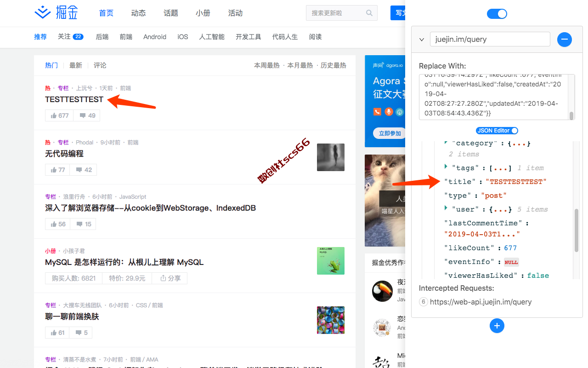Click the 分享 share icon on MySQL booklet
The image size is (588, 368).
163,278
